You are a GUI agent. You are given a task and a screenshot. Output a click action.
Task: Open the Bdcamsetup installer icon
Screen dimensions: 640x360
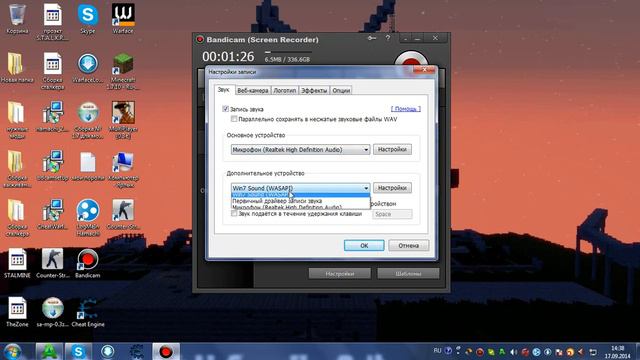(x=52, y=165)
